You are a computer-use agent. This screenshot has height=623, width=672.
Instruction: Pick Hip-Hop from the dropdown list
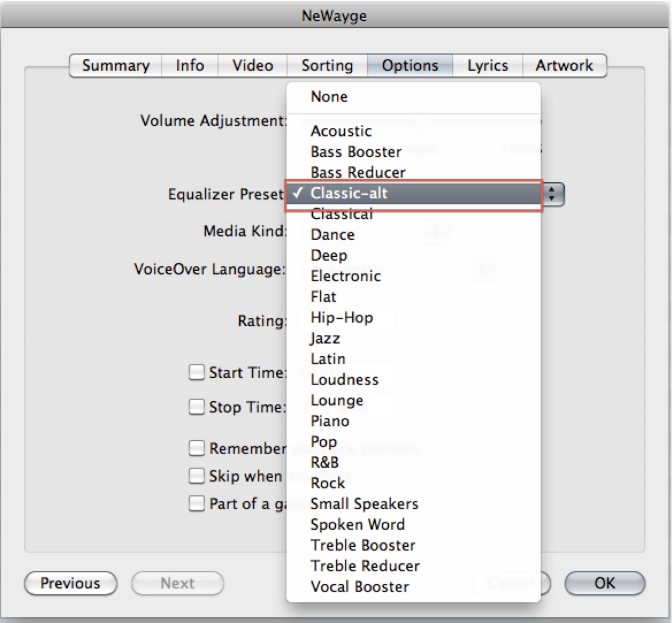click(x=341, y=318)
